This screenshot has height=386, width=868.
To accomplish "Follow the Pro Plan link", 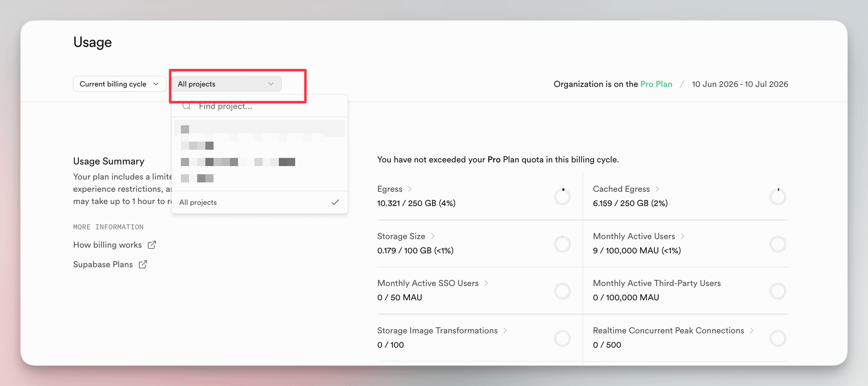I will tap(656, 84).
